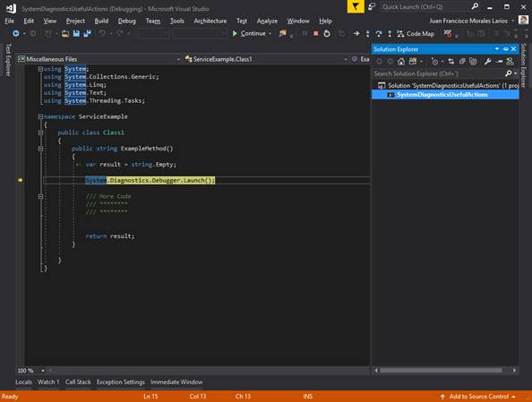The height and width of the screenshot is (402, 532).
Task: Click the Save file icon
Action: pyautogui.click(x=76, y=33)
